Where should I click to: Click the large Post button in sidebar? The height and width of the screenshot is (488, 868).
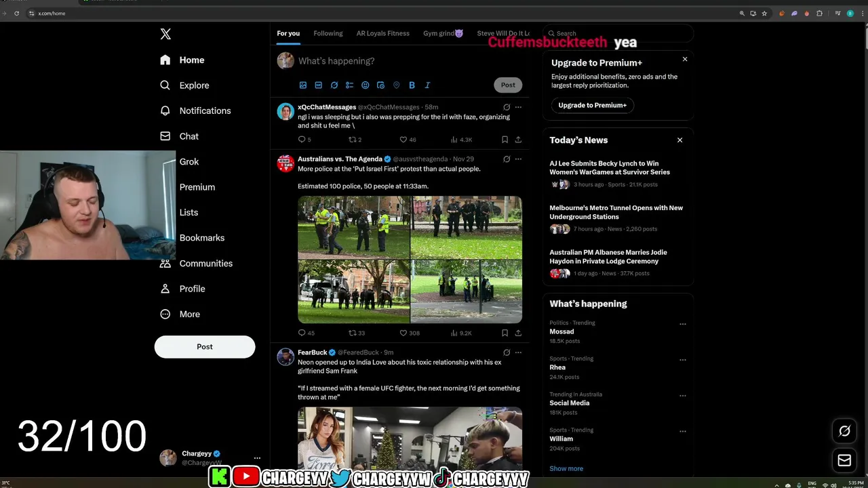(205, 346)
